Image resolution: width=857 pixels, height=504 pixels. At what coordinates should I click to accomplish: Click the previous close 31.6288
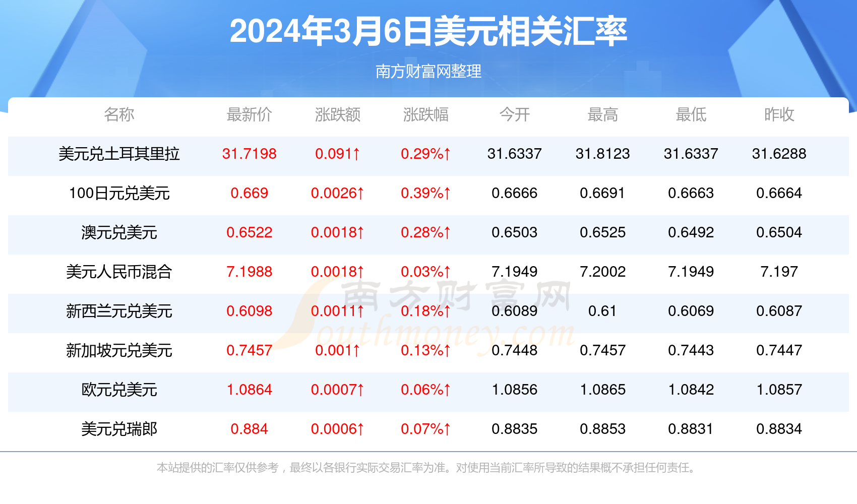779,154
